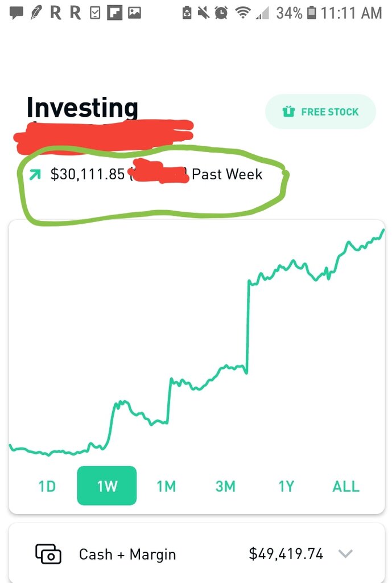Tap the Wi-Fi status icon

point(242,13)
